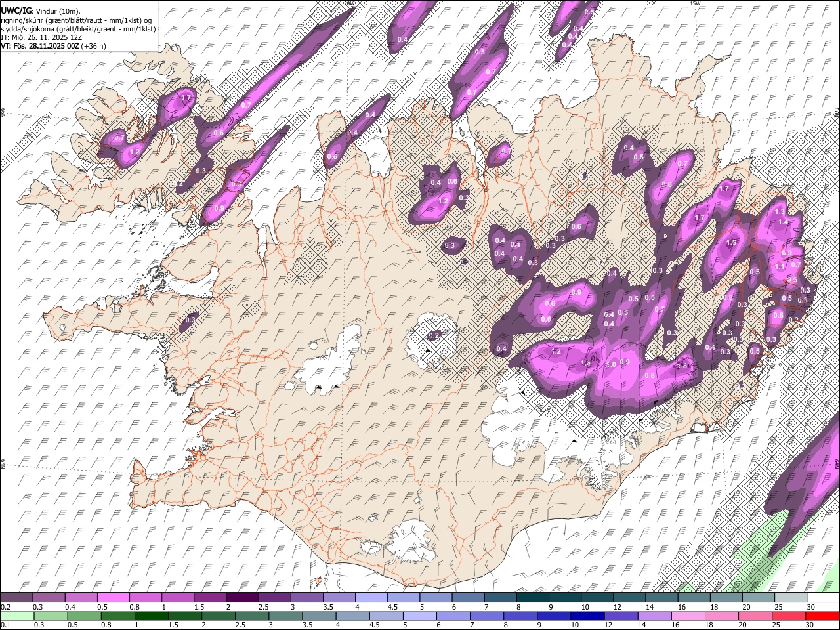
Task: Choose the navy swatch between 10 and 12
Action: (587, 616)
